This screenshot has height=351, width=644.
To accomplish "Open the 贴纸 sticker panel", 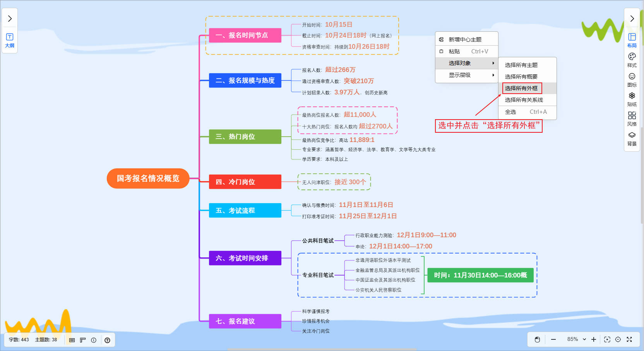I will [632, 99].
